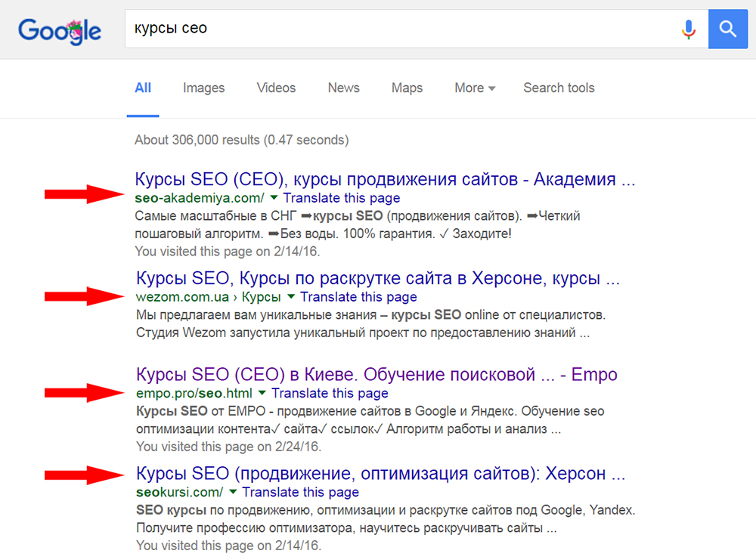This screenshot has width=756, height=560.
Task: Open the Wezom Курсы SEO result title
Action: click(x=377, y=278)
